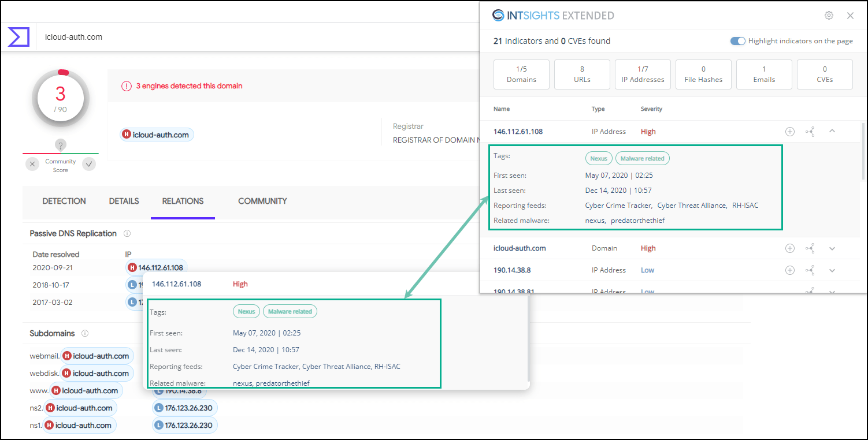Click 3 engines detected this domain alert

[x=189, y=86]
